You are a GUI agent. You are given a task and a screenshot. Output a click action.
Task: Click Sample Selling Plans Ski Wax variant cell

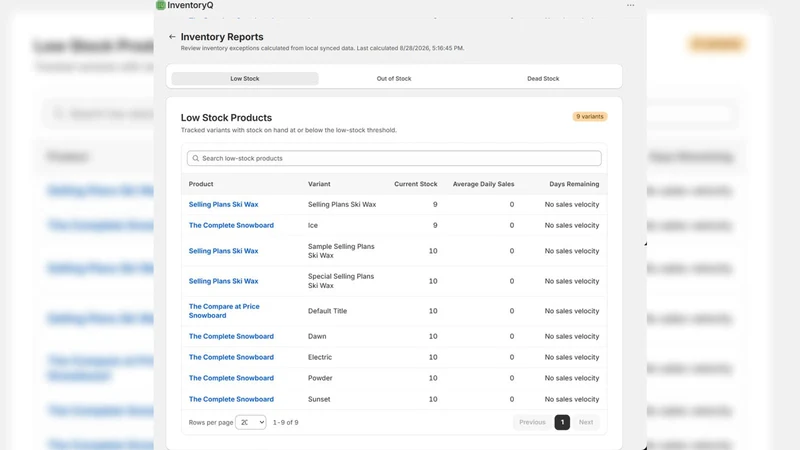tap(341, 251)
